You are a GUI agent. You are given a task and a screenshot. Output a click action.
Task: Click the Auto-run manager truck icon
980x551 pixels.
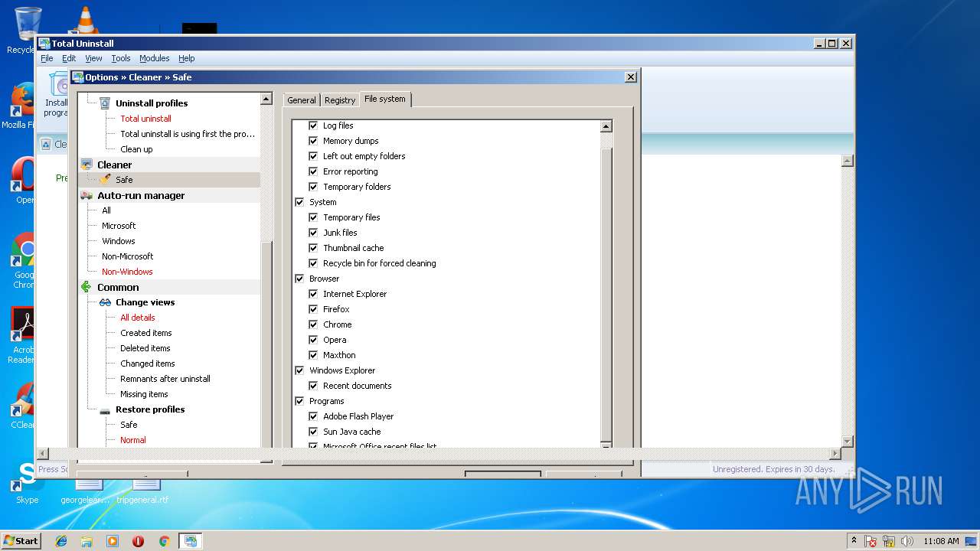tap(87, 195)
